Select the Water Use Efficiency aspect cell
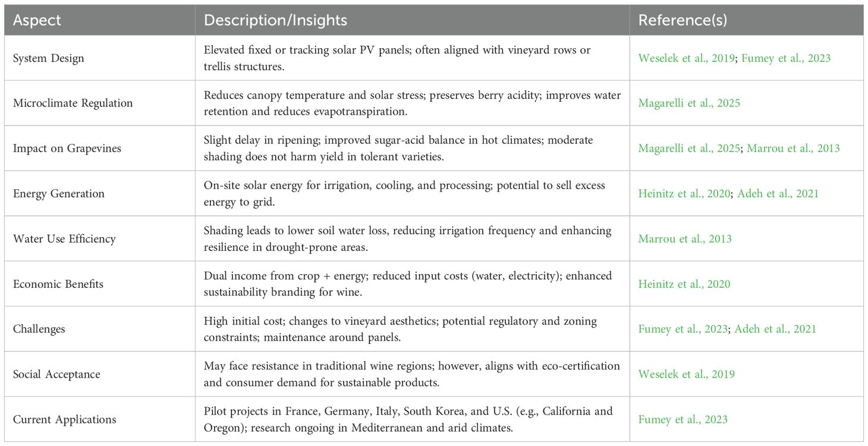The width and height of the screenshot is (868, 446). tap(64, 238)
